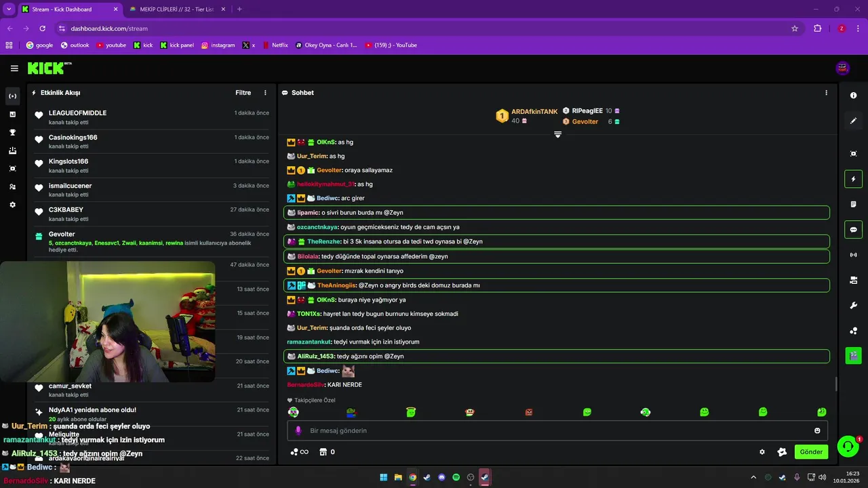Open the instagram bookmark
This screenshot has width=868, height=488.
pyautogui.click(x=218, y=45)
